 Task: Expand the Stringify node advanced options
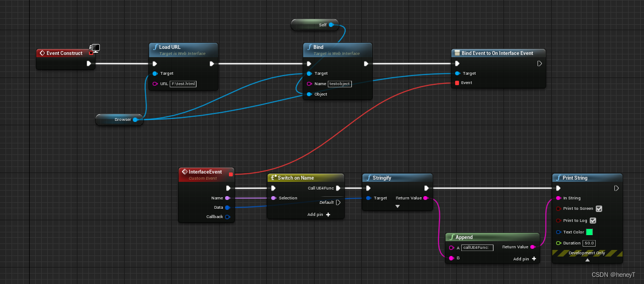point(397,207)
